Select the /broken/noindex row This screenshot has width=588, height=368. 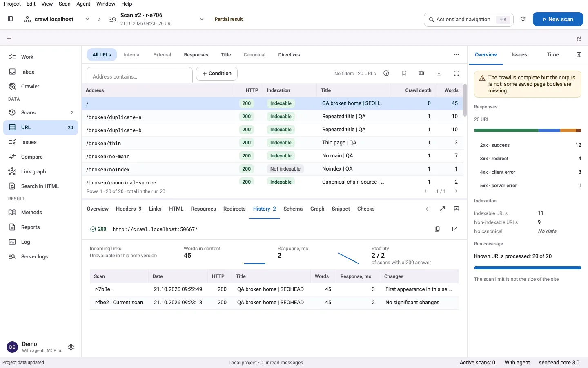(x=273, y=169)
